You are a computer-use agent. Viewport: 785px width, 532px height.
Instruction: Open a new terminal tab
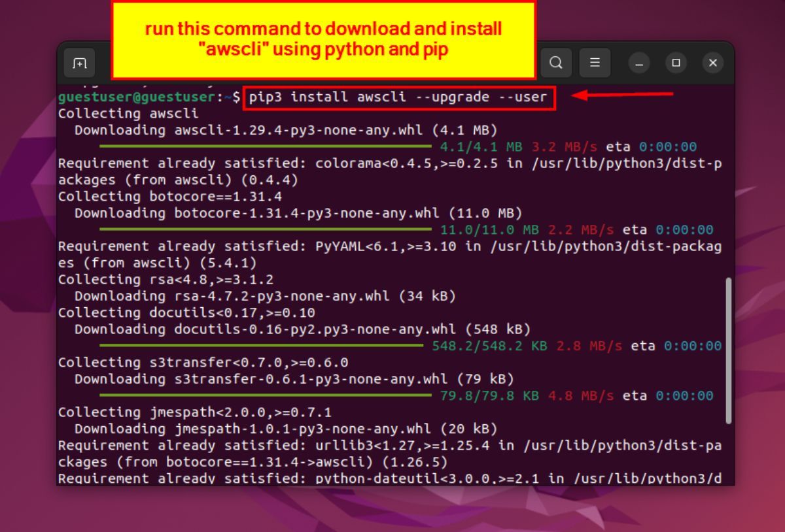(x=79, y=63)
